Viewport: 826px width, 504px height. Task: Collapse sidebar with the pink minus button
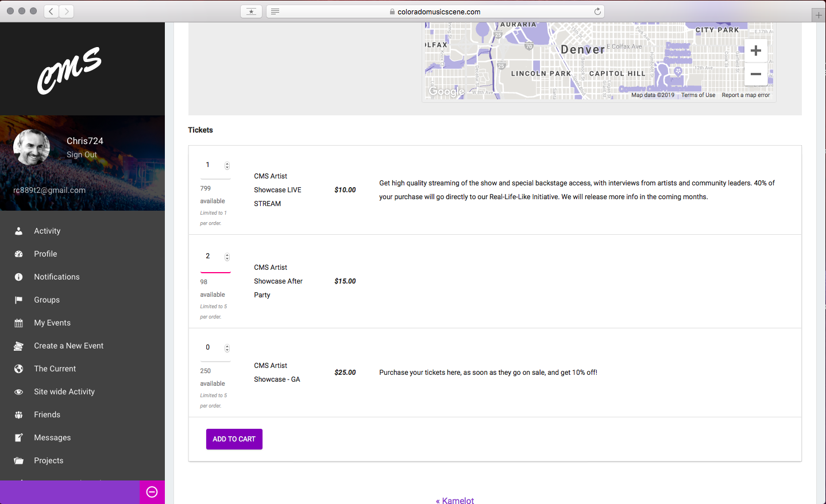click(152, 492)
